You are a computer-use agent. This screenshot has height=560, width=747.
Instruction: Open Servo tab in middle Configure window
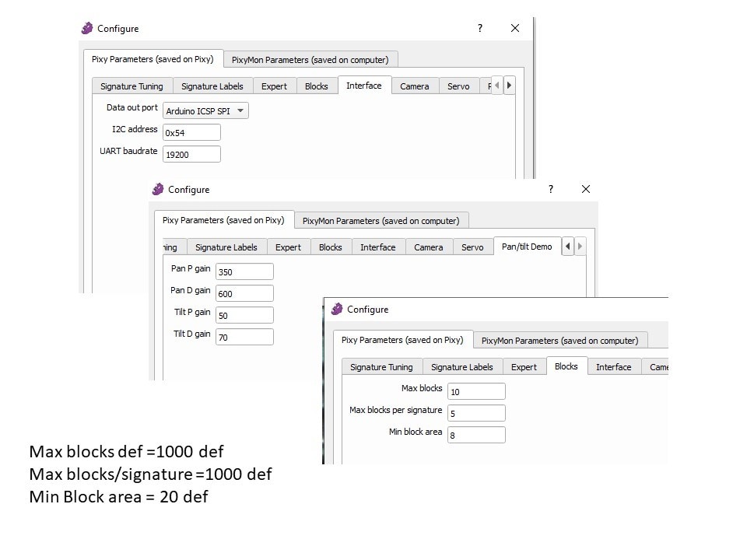[x=472, y=247]
